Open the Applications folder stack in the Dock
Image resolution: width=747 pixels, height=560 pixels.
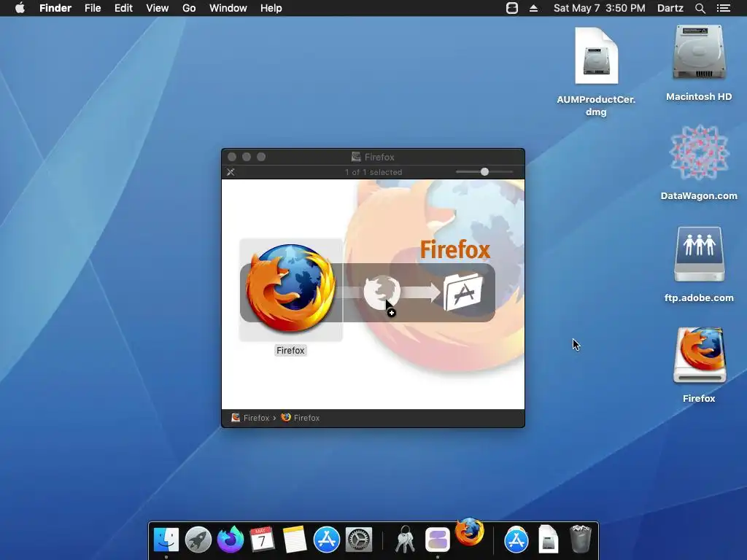516,540
